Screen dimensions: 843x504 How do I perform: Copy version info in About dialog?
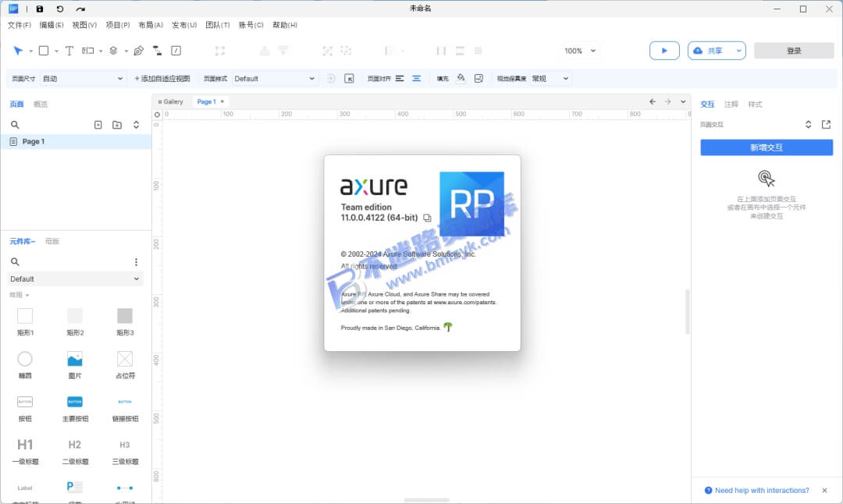click(427, 218)
